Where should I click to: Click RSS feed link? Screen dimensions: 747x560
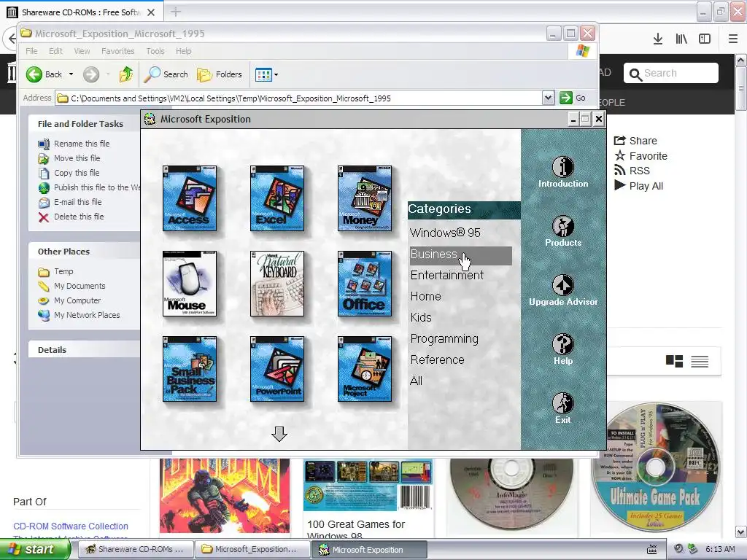pyautogui.click(x=632, y=171)
